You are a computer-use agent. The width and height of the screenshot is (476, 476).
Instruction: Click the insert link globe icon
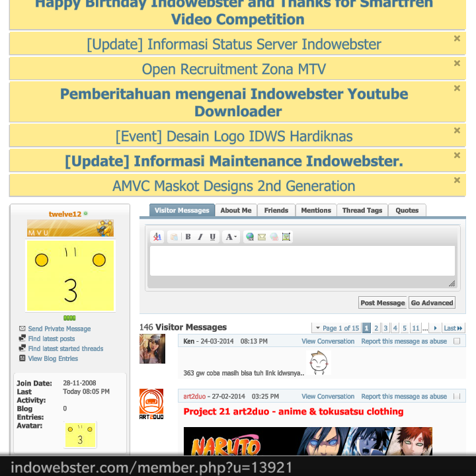point(250,237)
